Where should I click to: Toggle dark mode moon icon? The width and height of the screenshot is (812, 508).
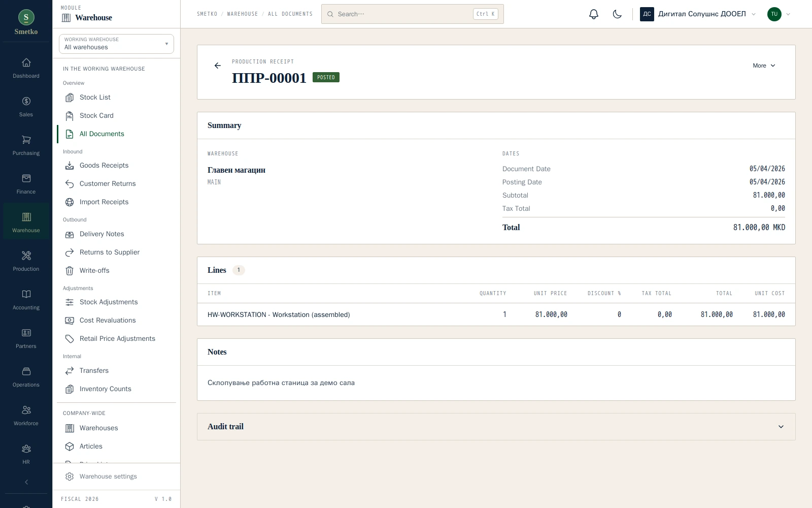click(617, 14)
